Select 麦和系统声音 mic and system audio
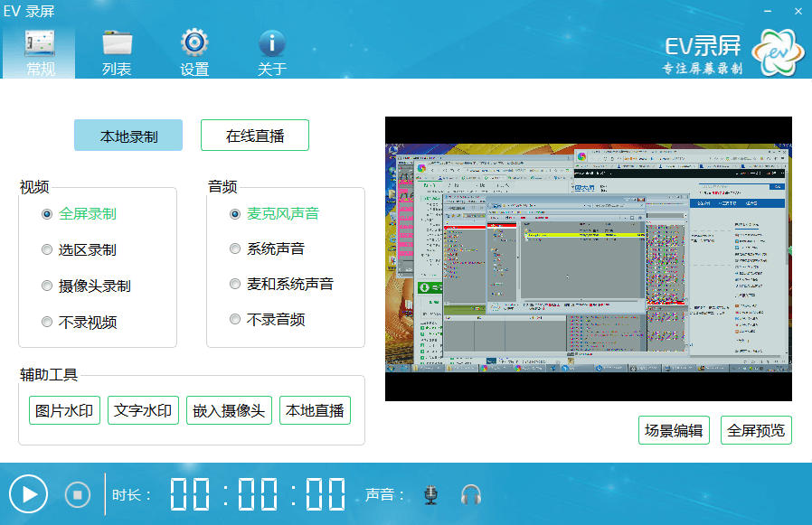The height and width of the screenshot is (525, 812). pyautogui.click(x=282, y=284)
